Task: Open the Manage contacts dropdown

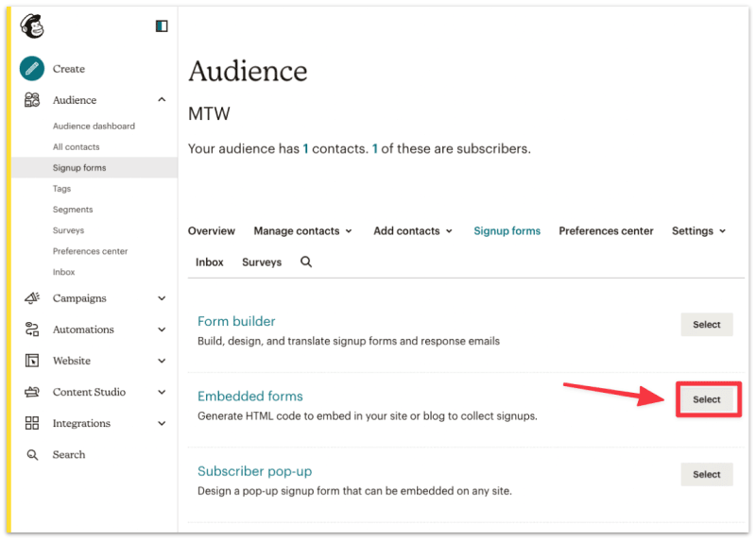Action: pyautogui.click(x=302, y=231)
